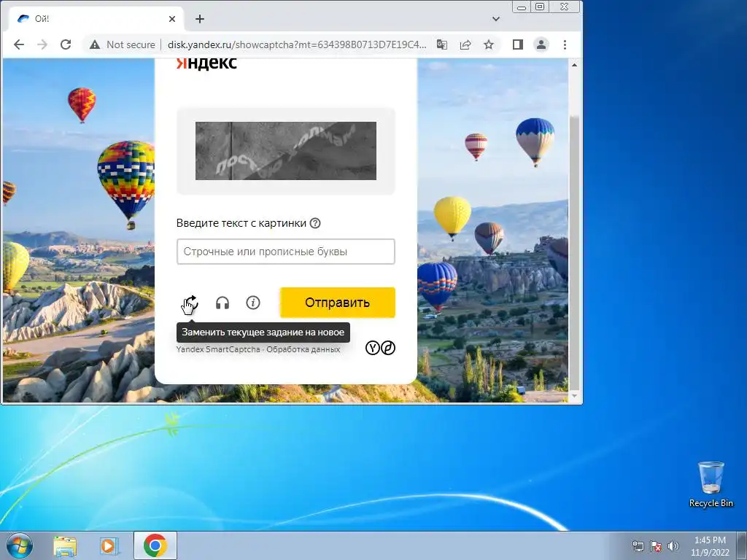Select the Ой! browser tab
747x560 pixels.
[96, 19]
